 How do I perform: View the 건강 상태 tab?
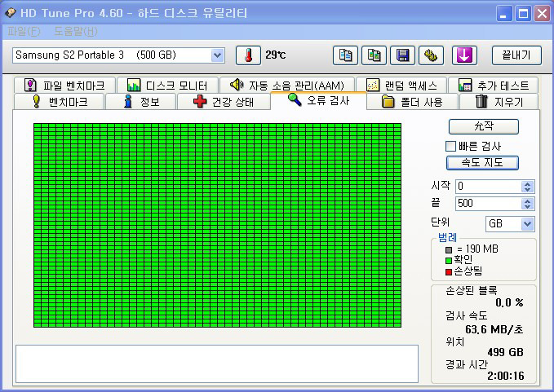click(x=224, y=102)
